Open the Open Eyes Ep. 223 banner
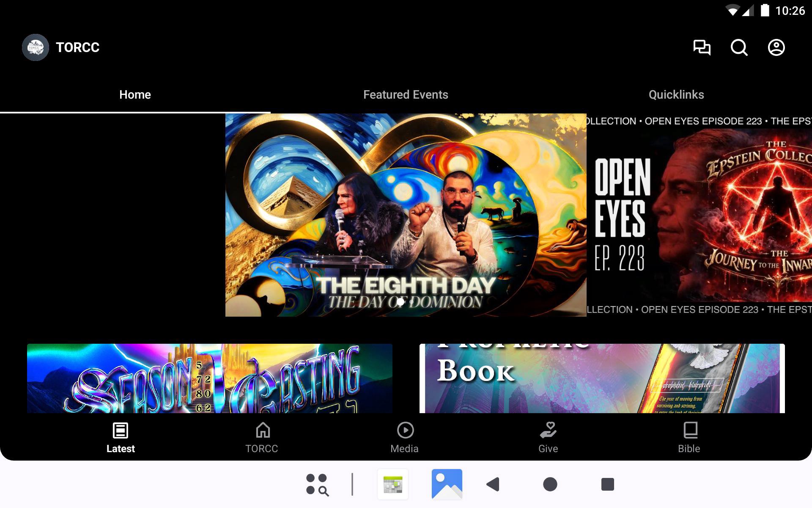Viewport: 812px width, 508px height. point(700,215)
